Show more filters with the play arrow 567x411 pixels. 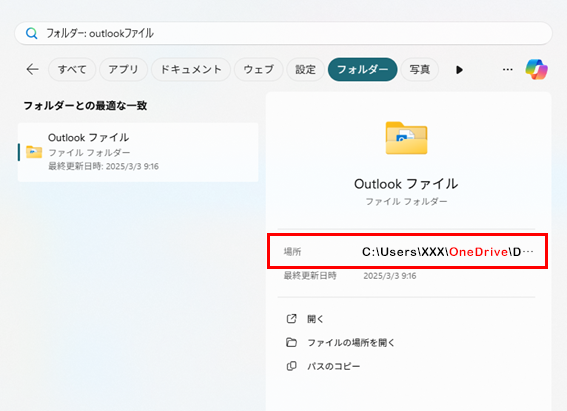coord(459,70)
